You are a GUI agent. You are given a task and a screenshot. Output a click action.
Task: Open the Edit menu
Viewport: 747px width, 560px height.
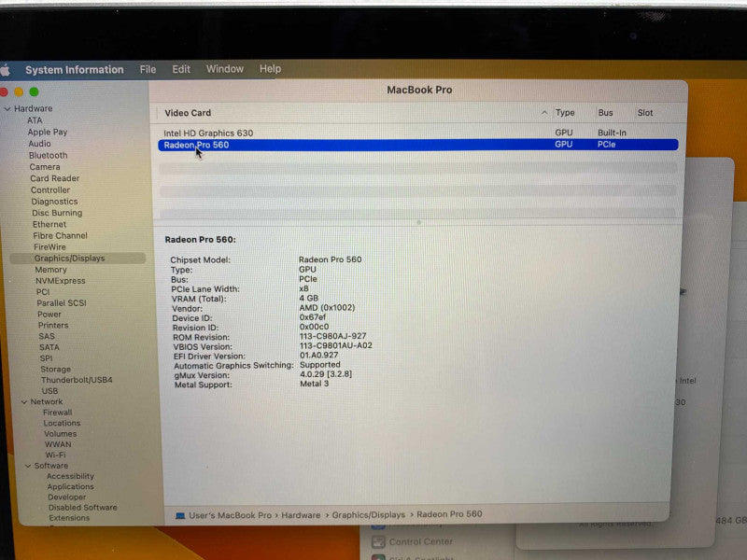point(181,69)
